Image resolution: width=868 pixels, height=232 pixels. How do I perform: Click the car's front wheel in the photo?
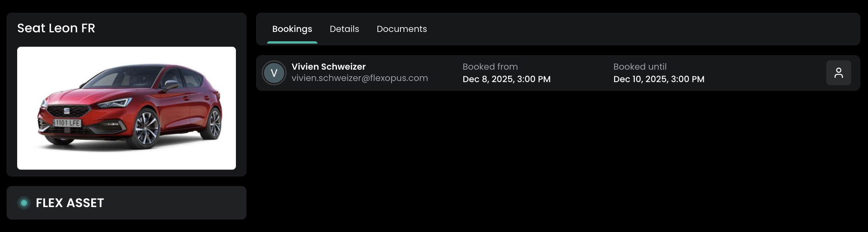pos(147,128)
